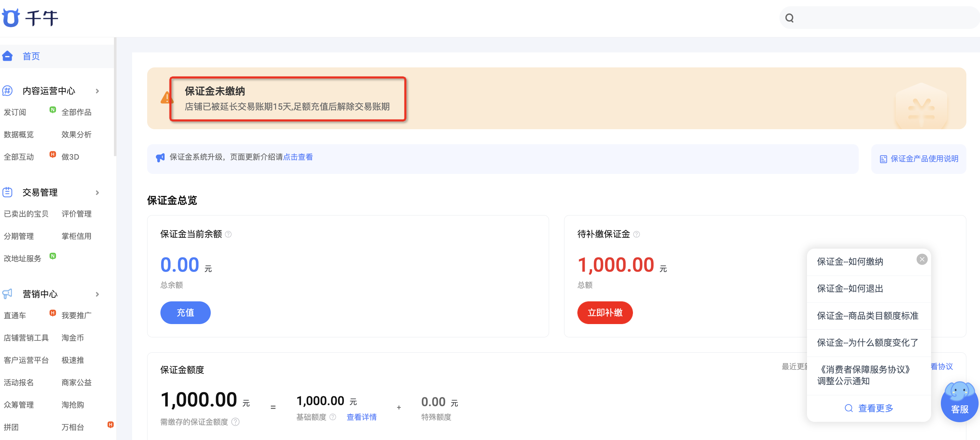Click the search magnifier icon
The width and height of the screenshot is (980, 440).
790,18
